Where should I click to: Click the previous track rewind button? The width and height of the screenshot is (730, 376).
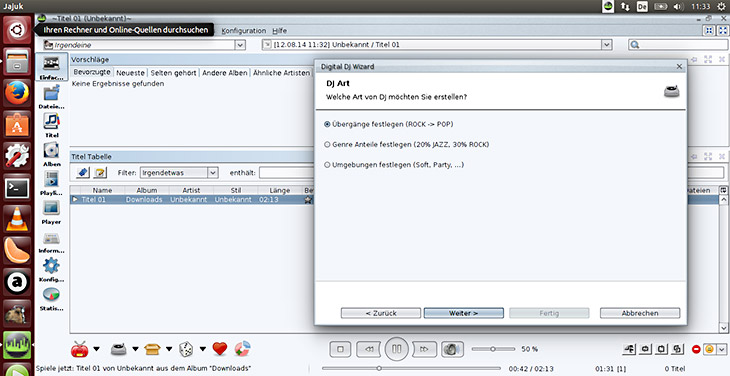tap(368, 349)
